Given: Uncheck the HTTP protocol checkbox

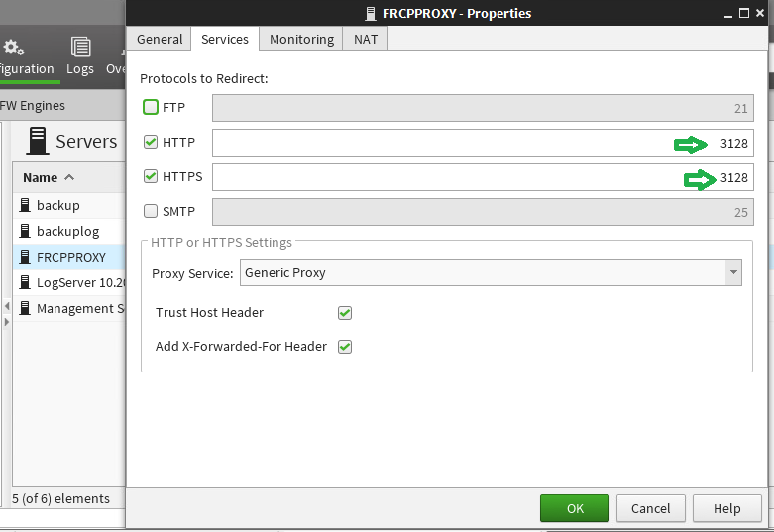Looking at the screenshot, I should (x=151, y=142).
